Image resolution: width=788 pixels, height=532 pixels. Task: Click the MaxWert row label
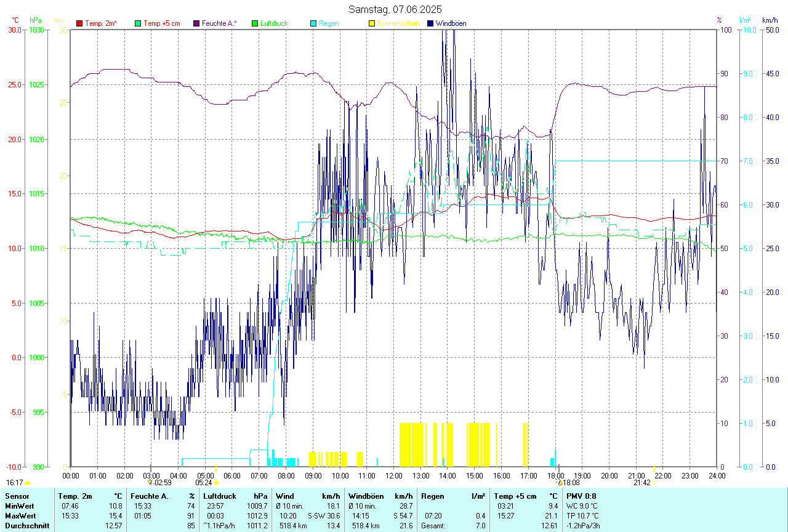point(19,515)
